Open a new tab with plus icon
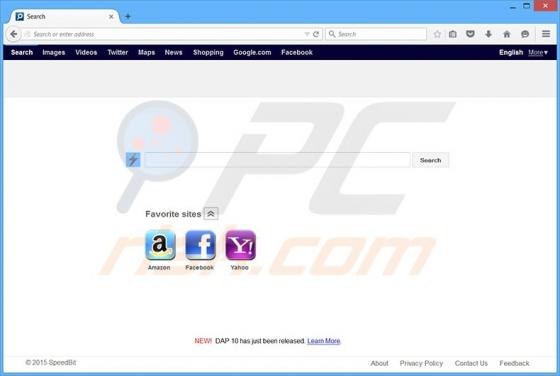560x376 pixels. tap(128, 16)
